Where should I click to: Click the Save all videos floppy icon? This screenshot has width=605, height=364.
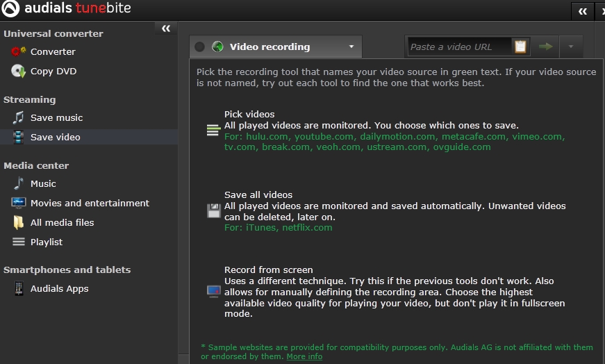click(214, 210)
